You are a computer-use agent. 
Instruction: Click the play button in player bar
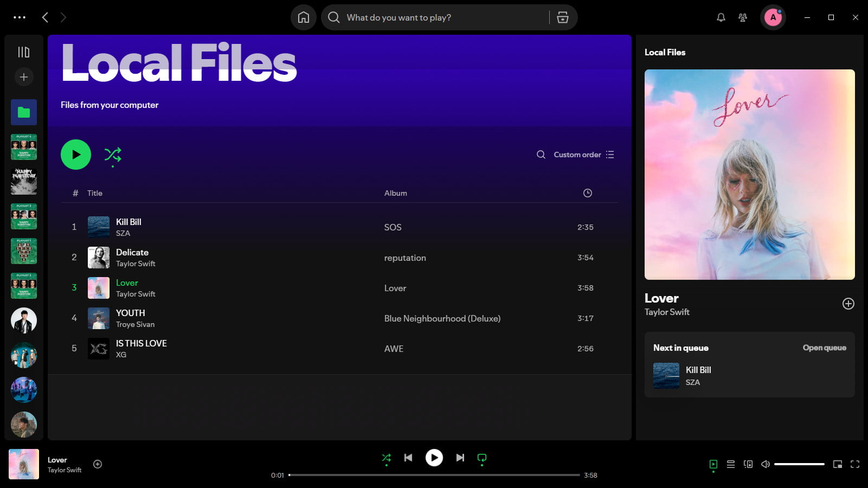click(434, 458)
